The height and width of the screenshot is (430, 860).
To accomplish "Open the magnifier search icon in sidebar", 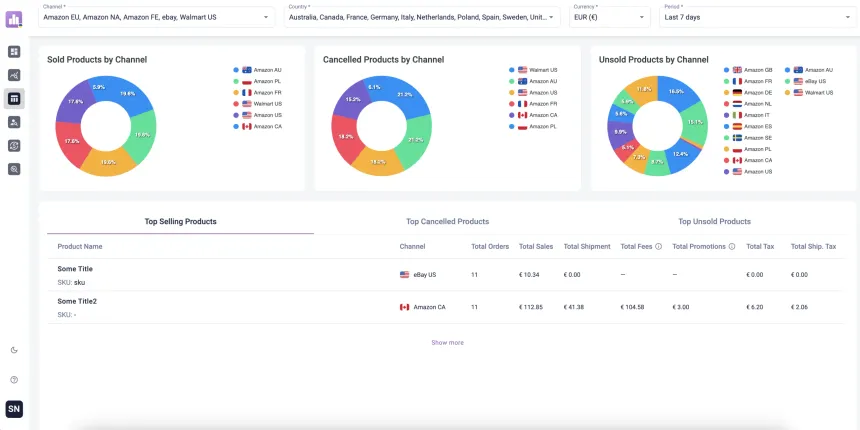I will point(14,169).
